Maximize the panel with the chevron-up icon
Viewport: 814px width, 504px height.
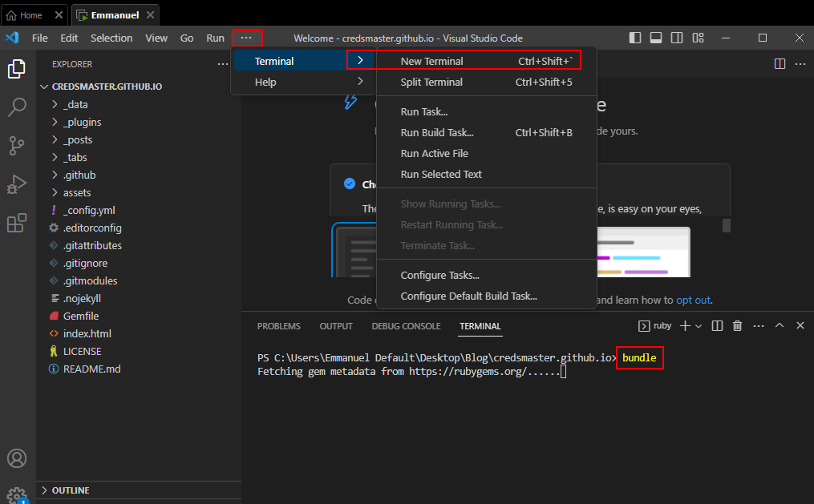780,325
